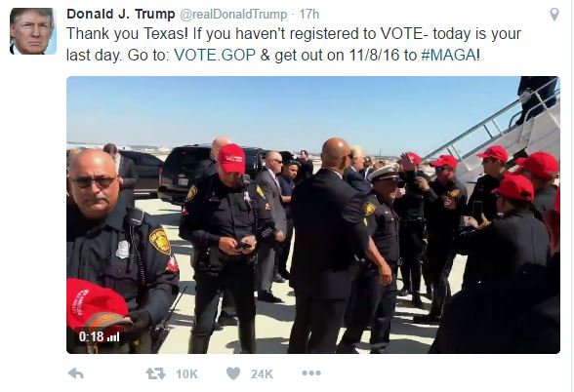Click the reply arrow icon
This screenshot has height=392, width=574.
(x=76, y=373)
